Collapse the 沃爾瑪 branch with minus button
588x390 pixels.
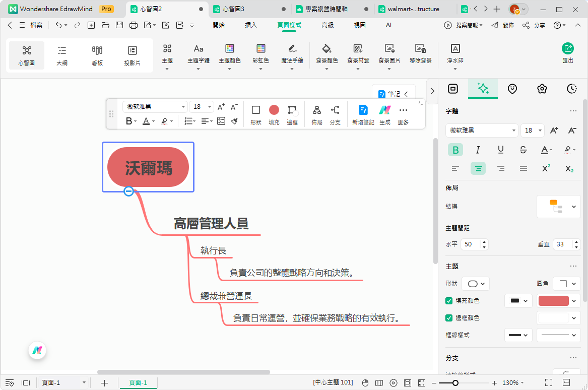tap(128, 191)
